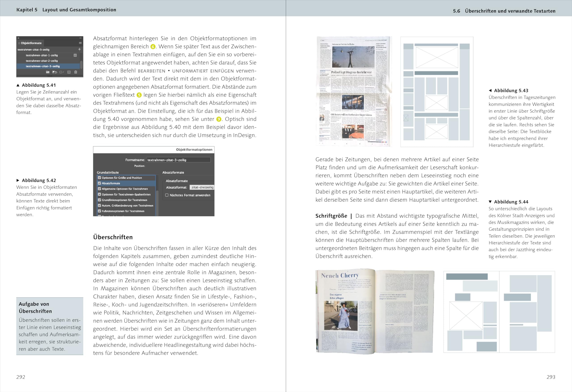Click the grey newspaper wireframe layout diagram
572x392 pixels.
437,92
